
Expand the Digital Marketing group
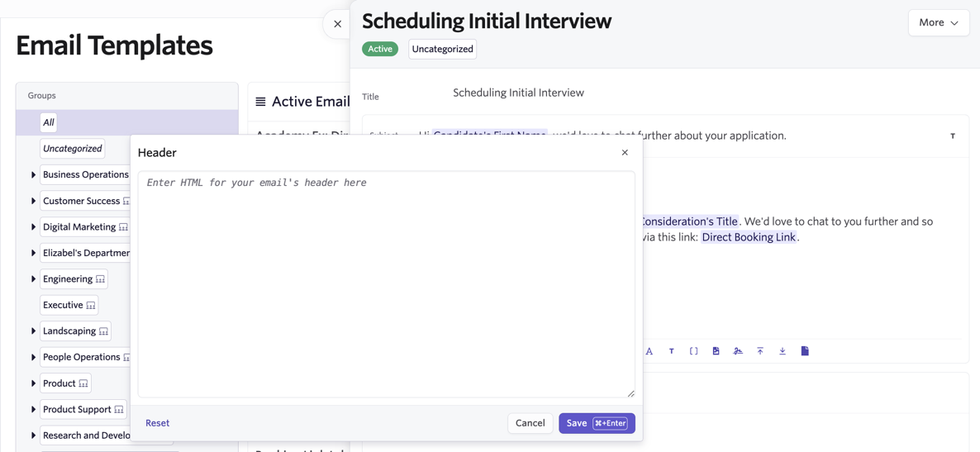[33, 227]
